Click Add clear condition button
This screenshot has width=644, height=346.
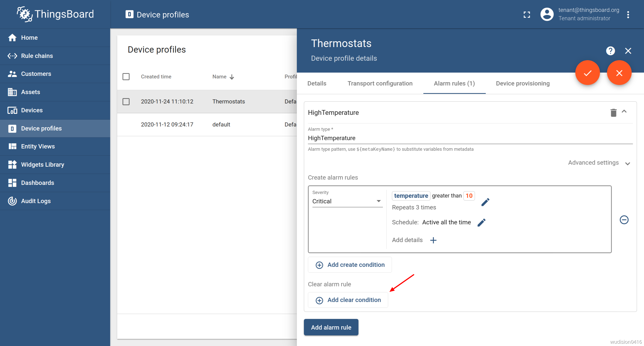(x=348, y=300)
